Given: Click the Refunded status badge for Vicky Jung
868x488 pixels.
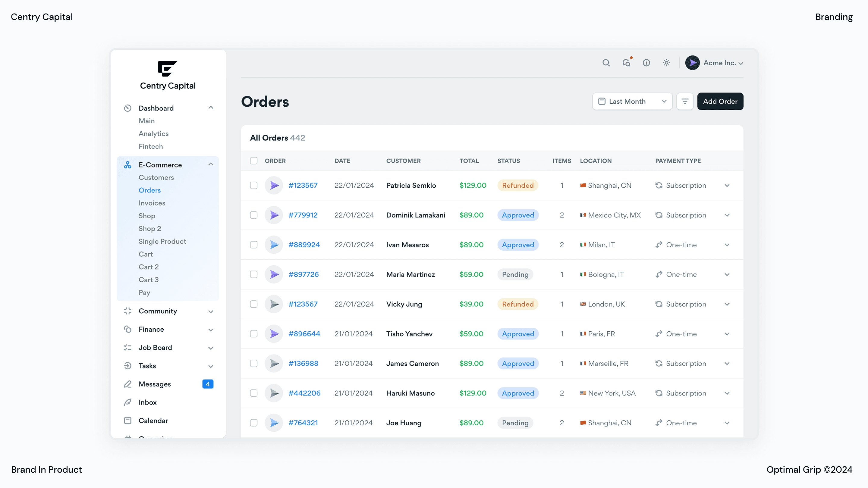Looking at the screenshot, I should pyautogui.click(x=518, y=304).
